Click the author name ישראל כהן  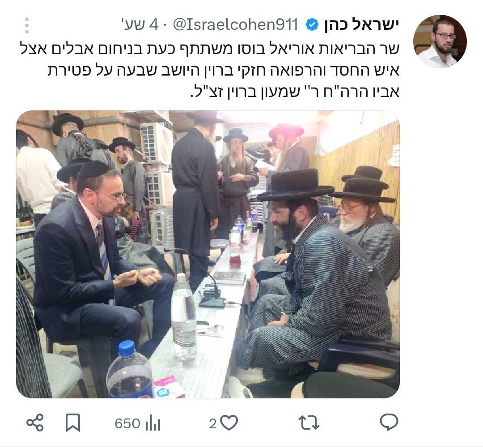(361, 25)
